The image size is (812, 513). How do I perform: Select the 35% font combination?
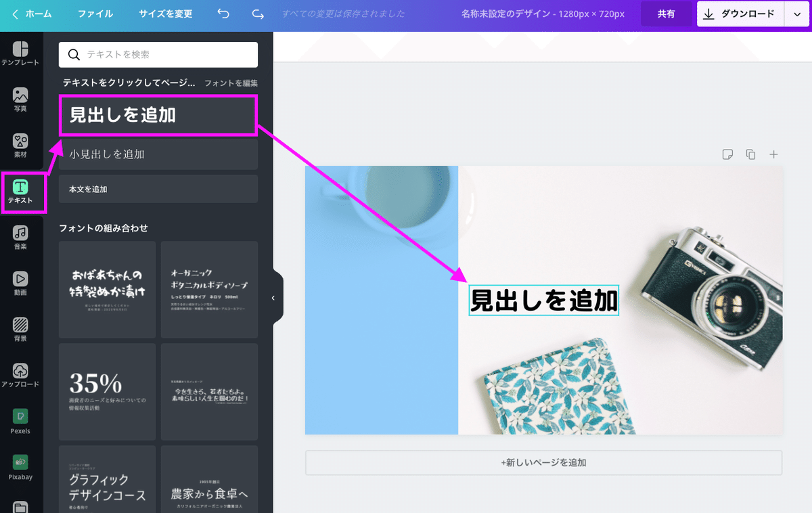pyautogui.click(x=107, y=392)
